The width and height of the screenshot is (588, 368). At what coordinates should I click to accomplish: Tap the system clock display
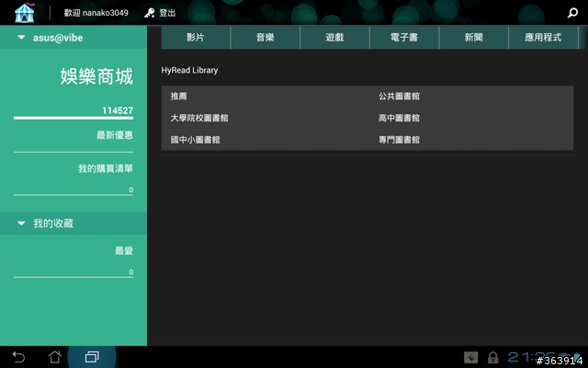pos(533,357)
